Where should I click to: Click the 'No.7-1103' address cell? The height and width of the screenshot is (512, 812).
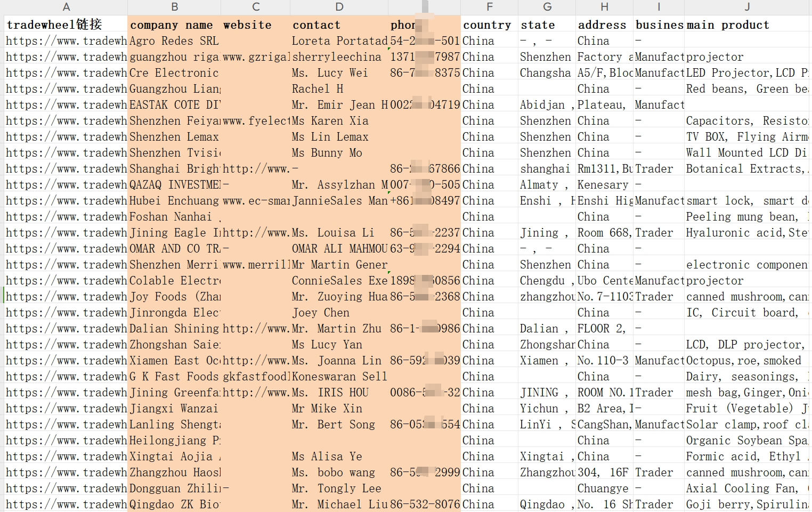[604, 296]
